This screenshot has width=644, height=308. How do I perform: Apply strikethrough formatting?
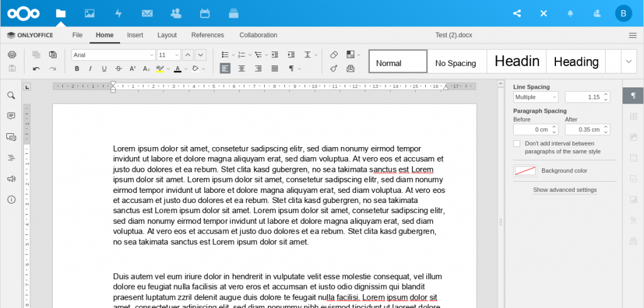(119, 69)
